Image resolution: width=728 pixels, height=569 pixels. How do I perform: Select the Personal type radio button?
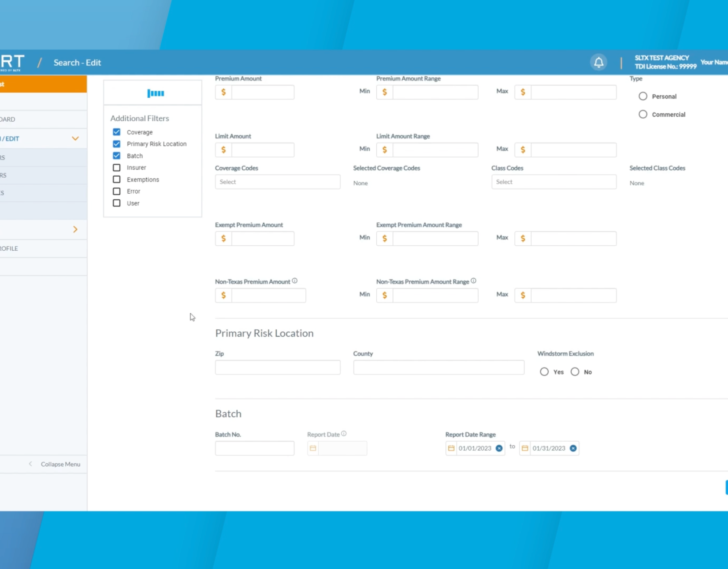643,96
